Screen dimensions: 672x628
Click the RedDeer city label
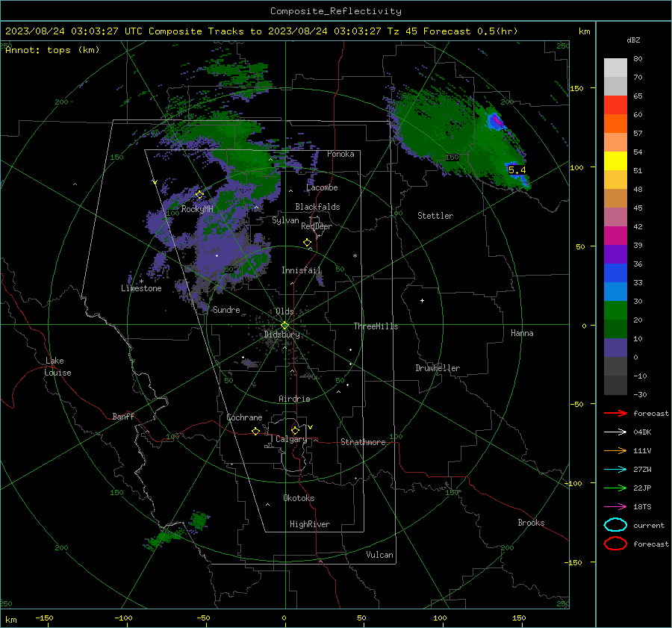317,226
